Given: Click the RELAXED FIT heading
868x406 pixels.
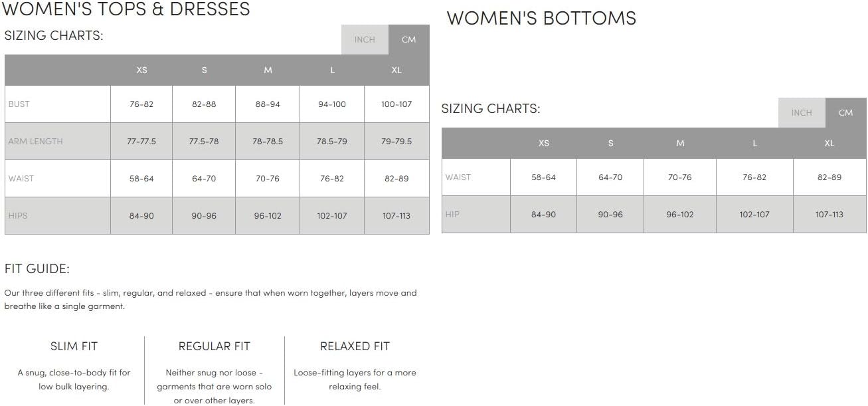Looking at the screenshot, I should tap(355, 346).
